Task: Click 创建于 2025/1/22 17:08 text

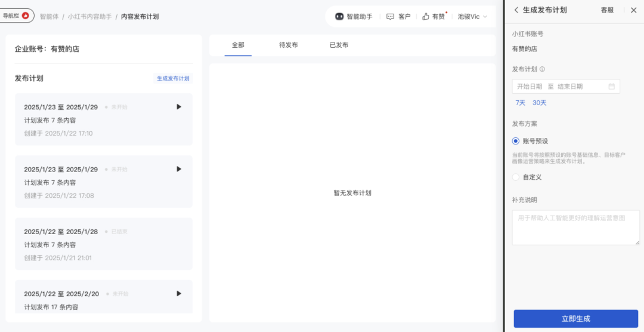Action: 58,195
